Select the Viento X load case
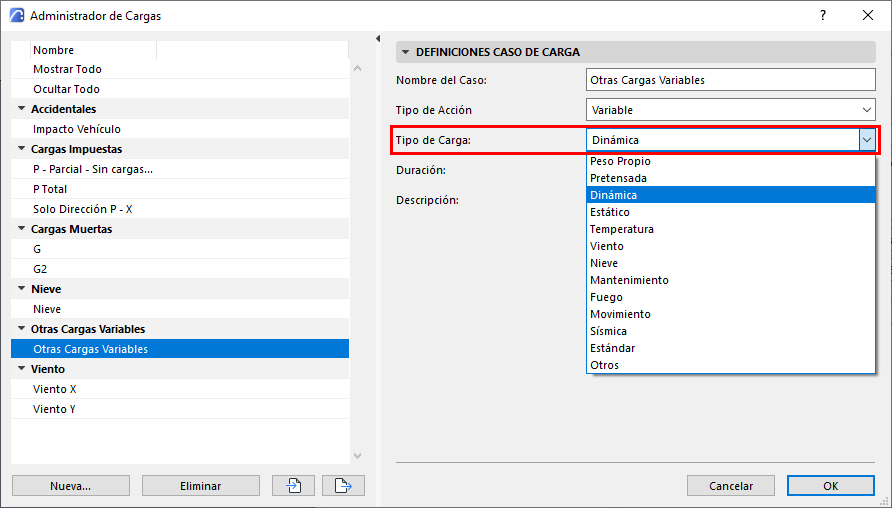Image resolution: width=892 pixels, height=508 pixels. [54, 389]
